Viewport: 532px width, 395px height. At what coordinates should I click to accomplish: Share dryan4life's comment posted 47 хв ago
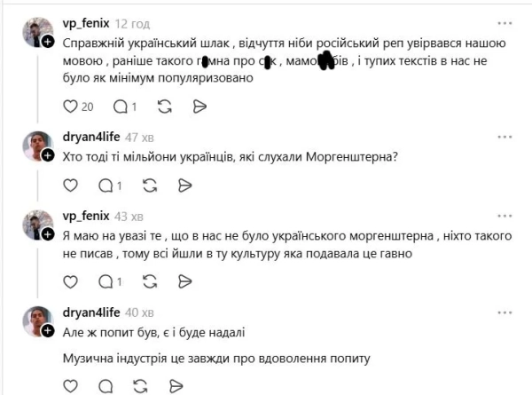[185, 186]
